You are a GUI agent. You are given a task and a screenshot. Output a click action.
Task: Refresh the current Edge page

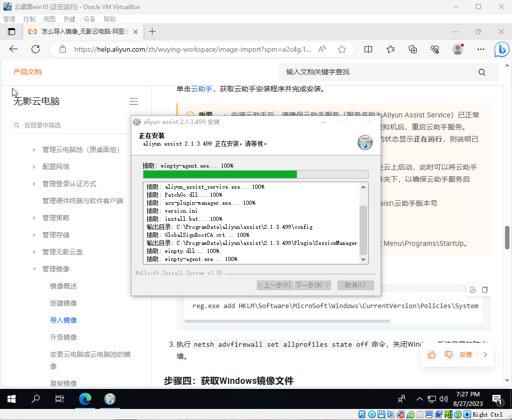tap(36, 49)
